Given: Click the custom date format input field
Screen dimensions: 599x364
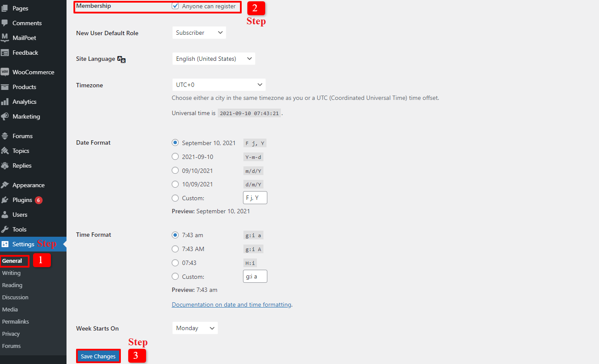Looking at the screenshot, I should [255, 198].
